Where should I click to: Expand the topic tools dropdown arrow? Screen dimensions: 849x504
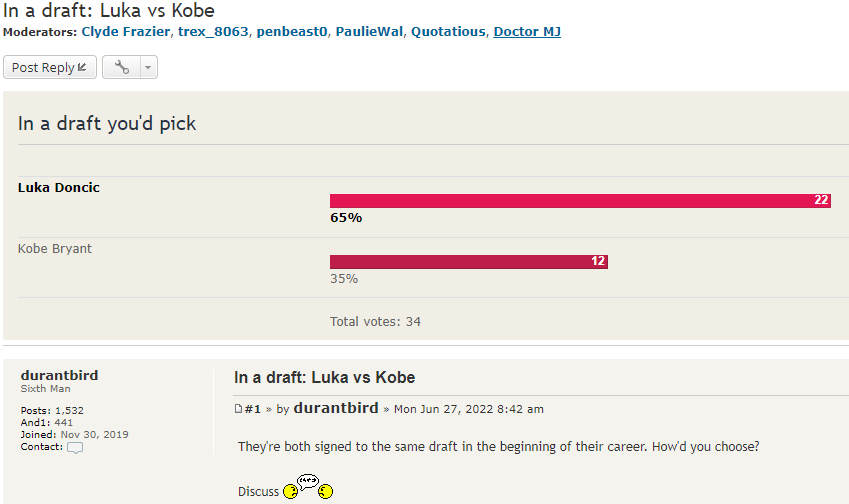coord(148,68)
